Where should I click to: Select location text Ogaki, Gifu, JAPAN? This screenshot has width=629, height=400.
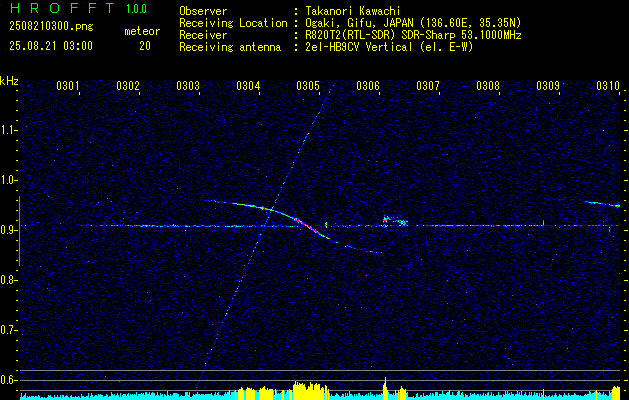point(359,23)
